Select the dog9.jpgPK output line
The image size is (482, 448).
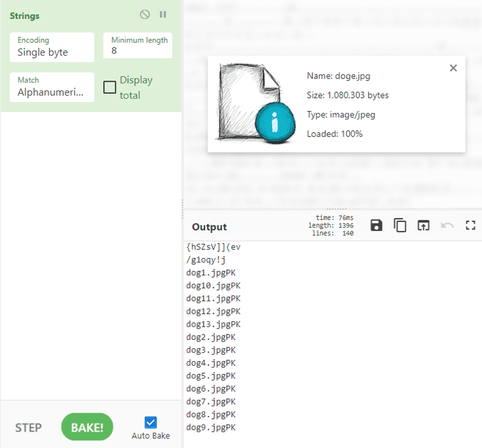tap(211, 427)
